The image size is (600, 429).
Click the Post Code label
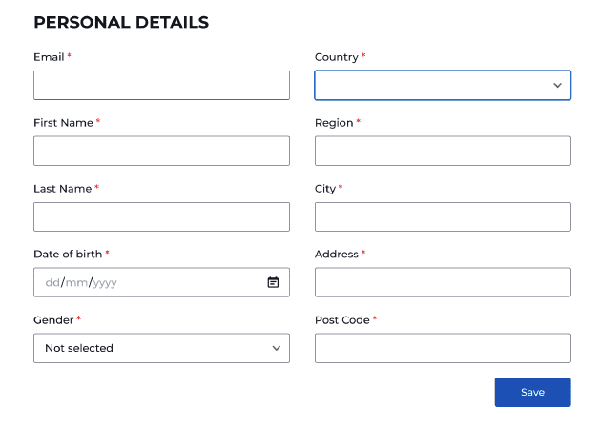pos(342,320)
